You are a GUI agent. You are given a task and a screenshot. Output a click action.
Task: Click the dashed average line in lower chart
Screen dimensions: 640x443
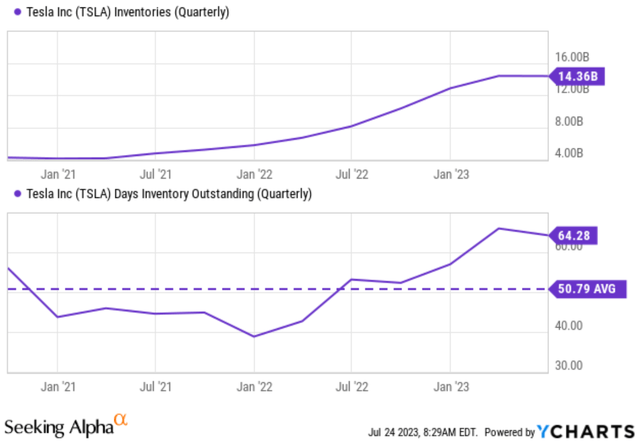click(200, 289)
